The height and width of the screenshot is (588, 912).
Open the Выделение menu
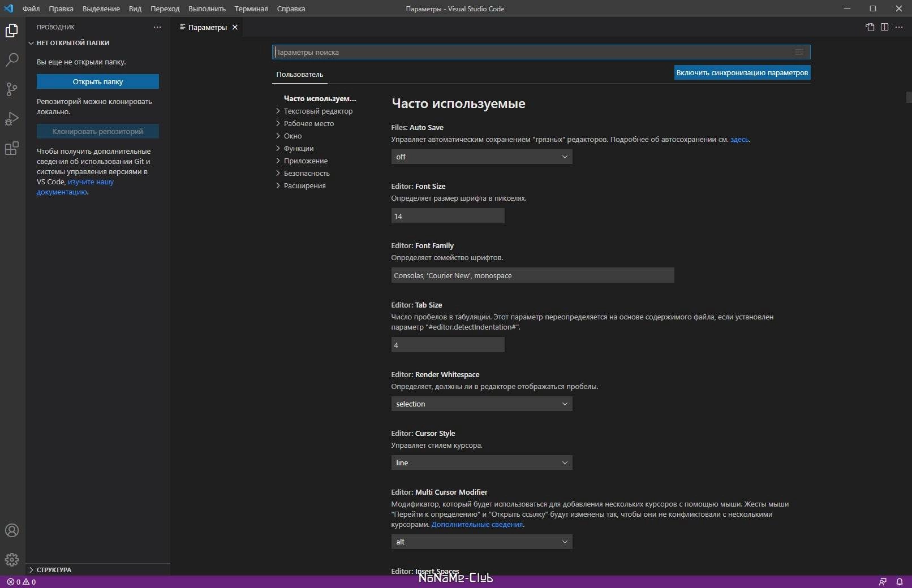[x=101, y=8]
